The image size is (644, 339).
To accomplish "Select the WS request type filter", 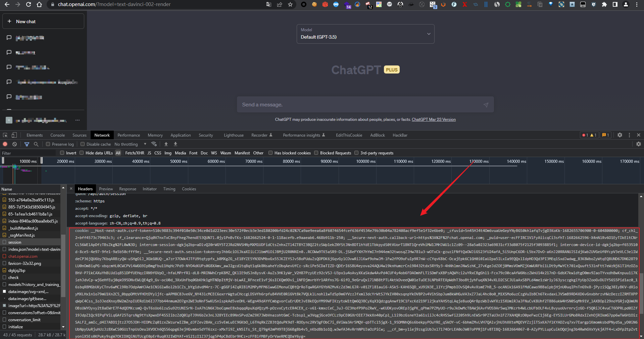I will point(214,153).
